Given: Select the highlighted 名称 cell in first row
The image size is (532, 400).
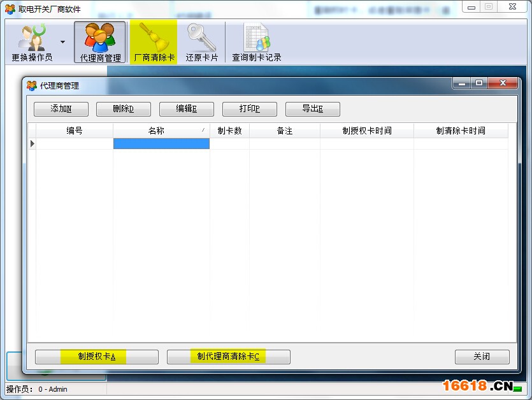Looking at the screenshot, I should point(161,144).
